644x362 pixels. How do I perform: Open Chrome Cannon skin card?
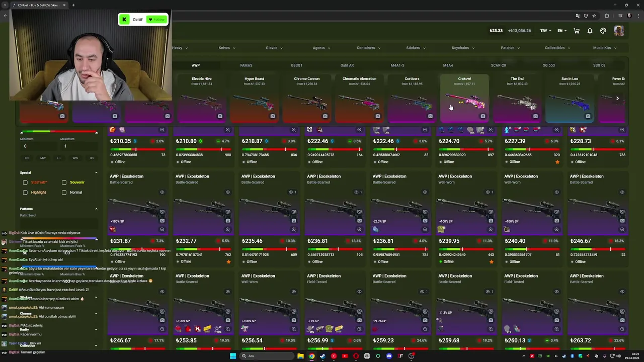(306, 99)
